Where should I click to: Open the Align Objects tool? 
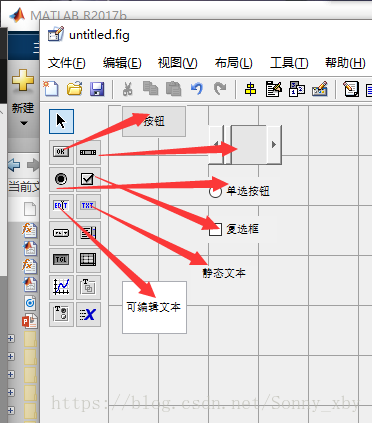coord(250,89)
